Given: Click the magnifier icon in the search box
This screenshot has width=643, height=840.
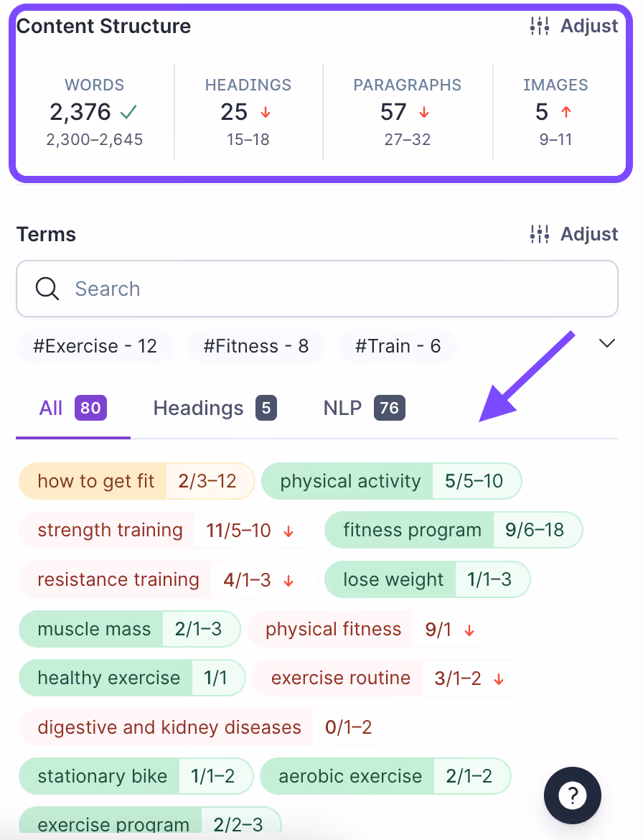Looking at the screenshot, I should coord(47,289).
